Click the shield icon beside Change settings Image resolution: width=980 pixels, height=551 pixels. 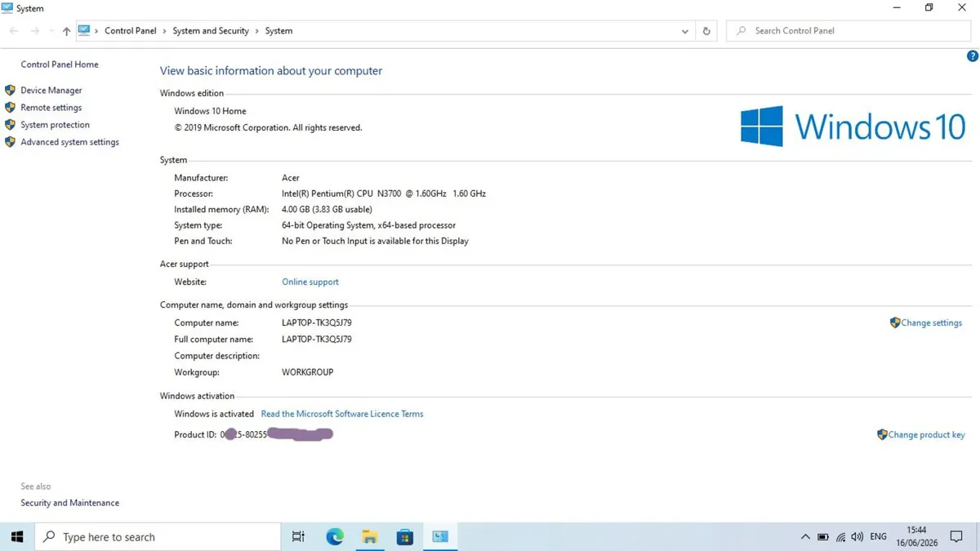click(895, 323)
